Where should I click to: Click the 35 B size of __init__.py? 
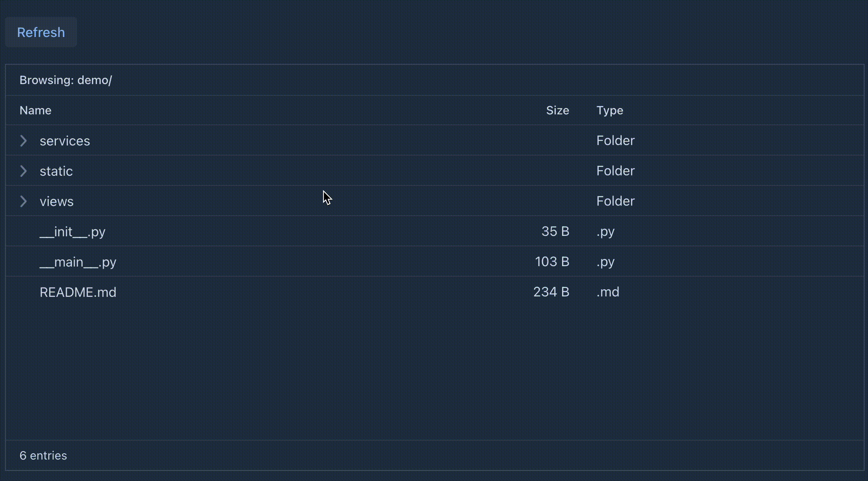click(x=555, y=231)
